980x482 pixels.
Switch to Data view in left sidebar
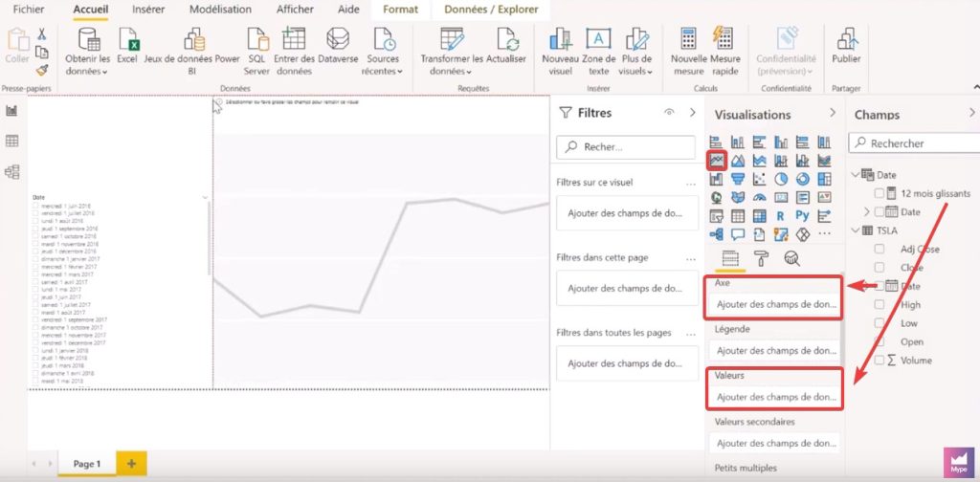(x=11, y=141)
